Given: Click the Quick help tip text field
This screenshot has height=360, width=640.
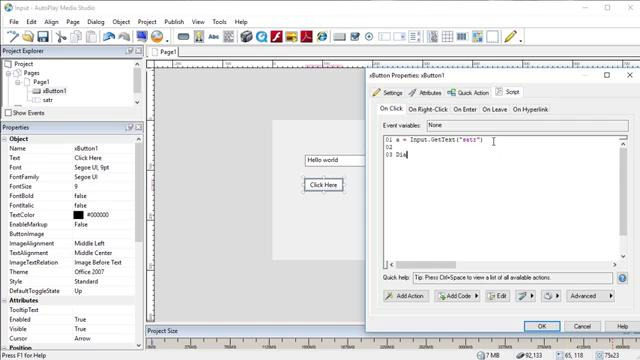Looking at the screenshot, I should point(513,278).
